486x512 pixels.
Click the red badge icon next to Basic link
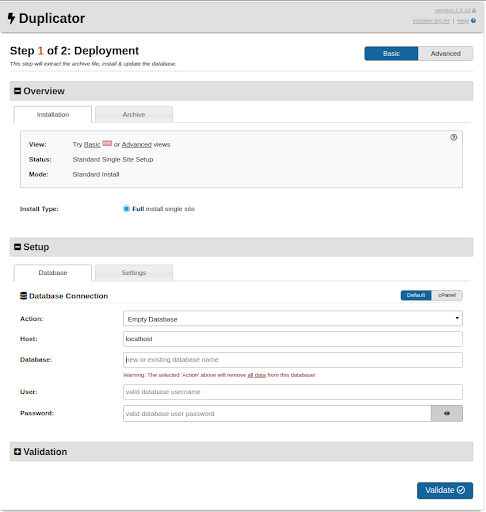click(x=107, y=143)
